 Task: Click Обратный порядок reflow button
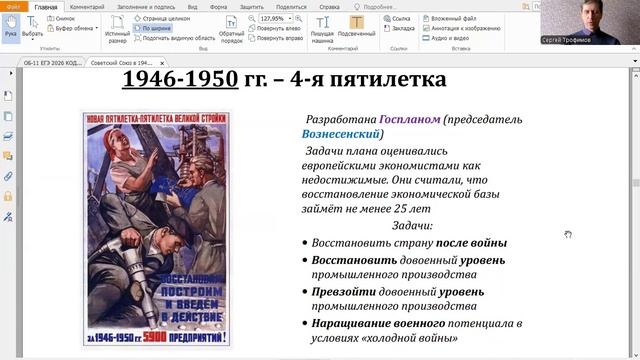click(231, 29)
